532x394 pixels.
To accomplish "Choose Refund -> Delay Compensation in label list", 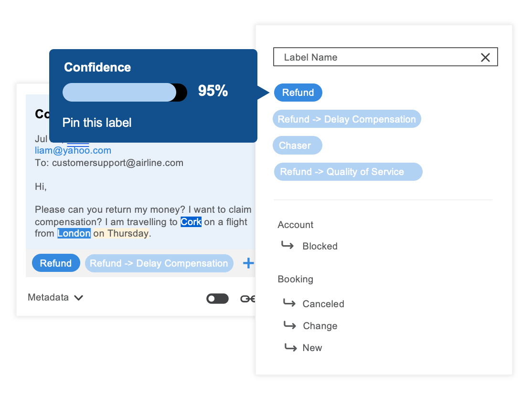I will (x=347, y=119).
